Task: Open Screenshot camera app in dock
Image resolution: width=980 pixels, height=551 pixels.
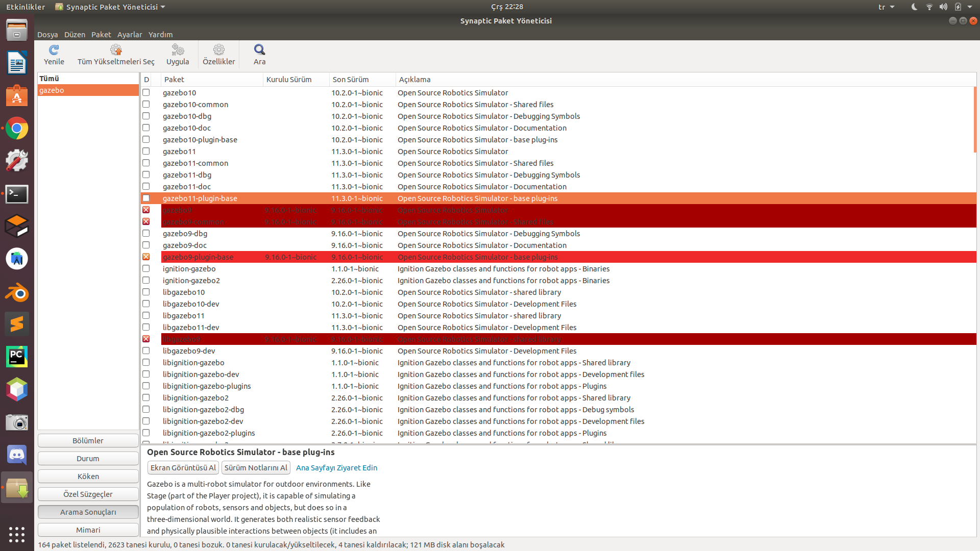Action: (x=17, y=422)
